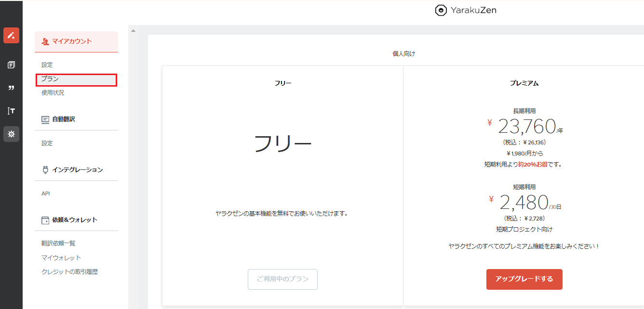Select the プラン menu item
The height and width of the screenshot is (309, 644).
click(76, 79)
